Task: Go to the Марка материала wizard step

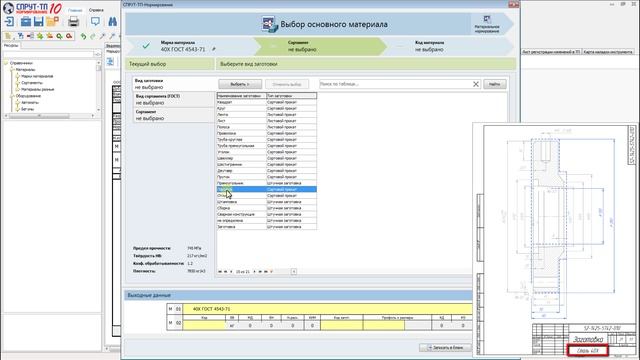Action: click(189, 46)
